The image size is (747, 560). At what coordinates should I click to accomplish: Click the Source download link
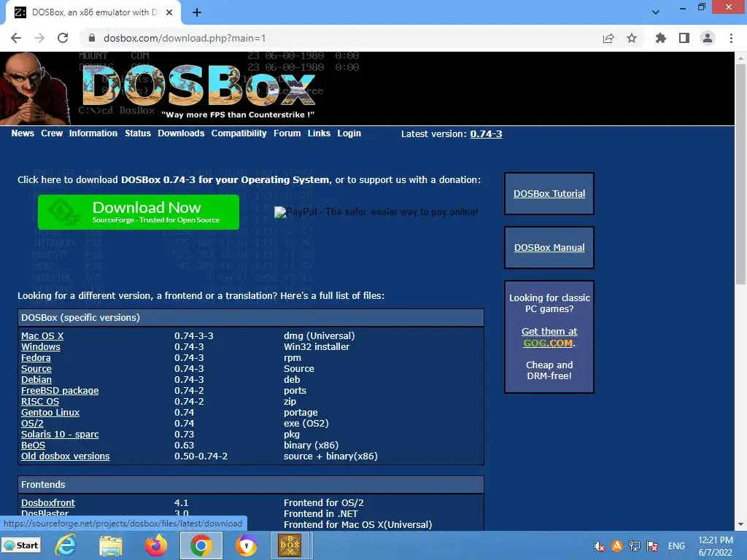click(36, 368)
